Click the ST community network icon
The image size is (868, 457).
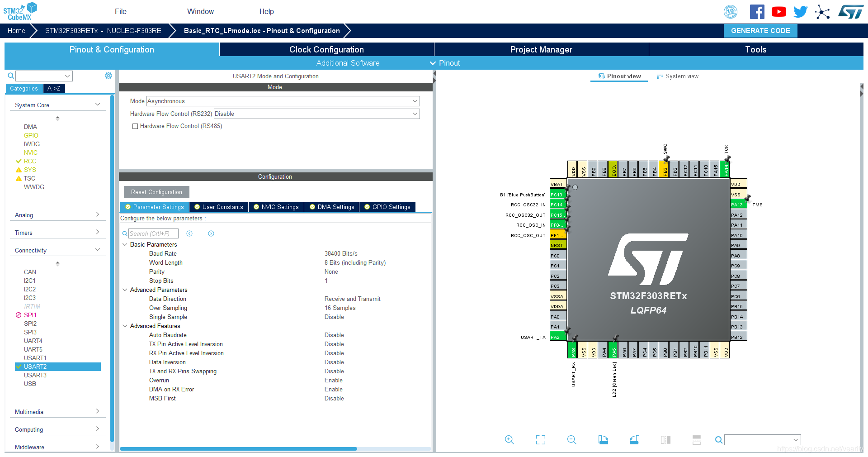click(x=822, y=12)
